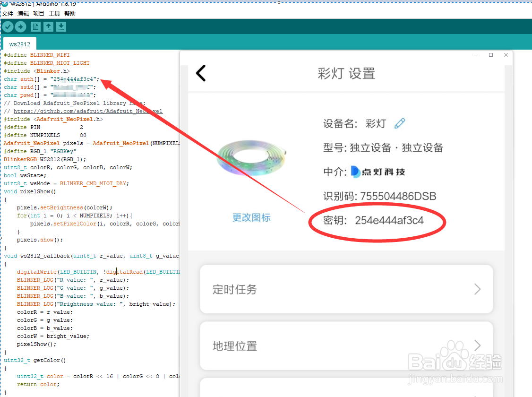Image resolution: width=532 pixels, height=397 pixels.
Task: Click the 型号: 独立设备 text
Action: [383, 147]
